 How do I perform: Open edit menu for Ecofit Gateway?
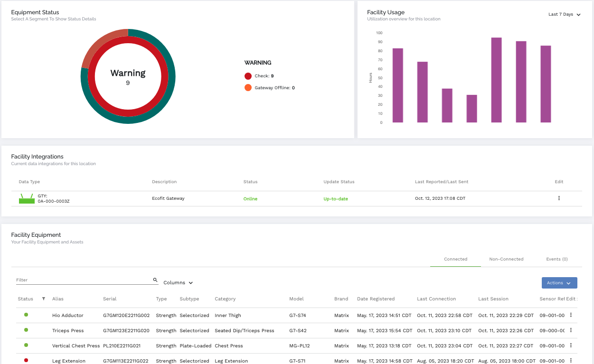[559, 198]
